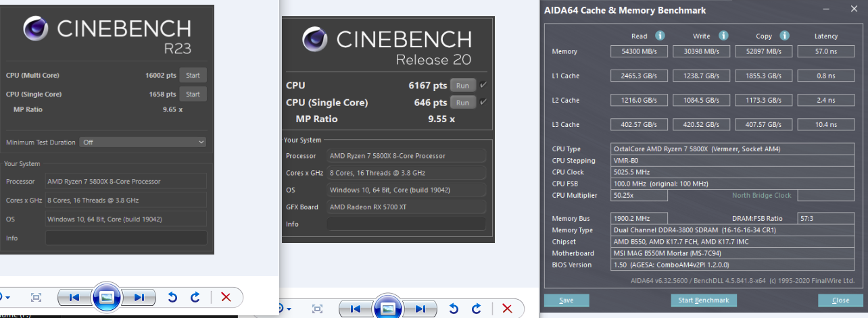This screenshot has height=318, width=868.
Task: Click the Cinebench Release 20 logo sphere
Action: pos(316,39)
